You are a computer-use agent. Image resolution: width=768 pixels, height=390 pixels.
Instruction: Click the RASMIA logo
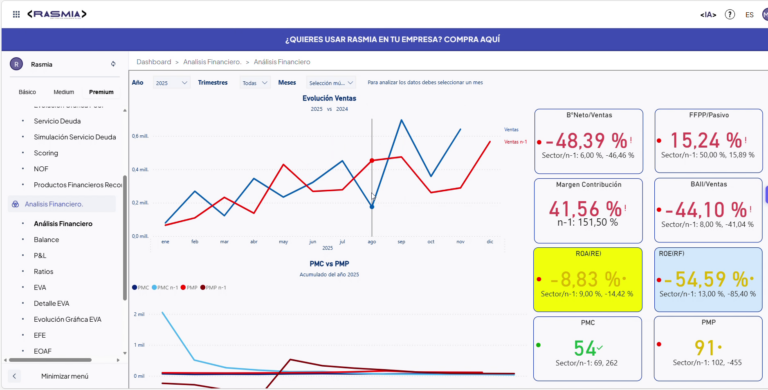pos(57,14)
